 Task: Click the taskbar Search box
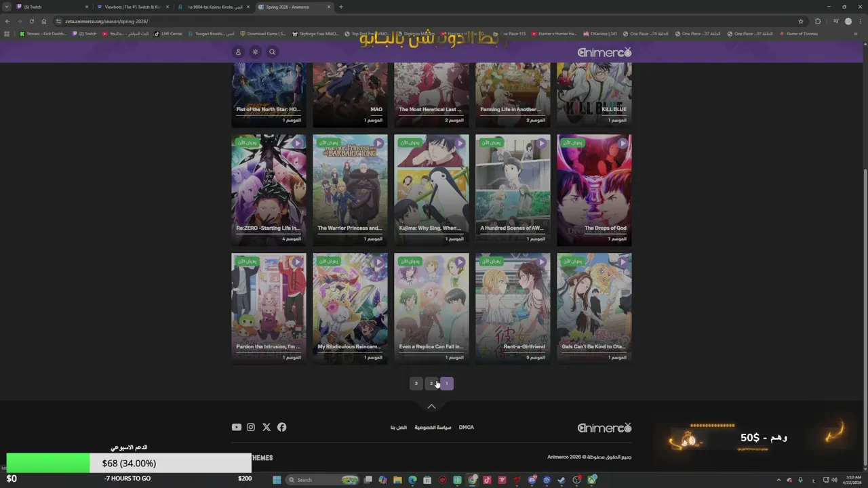pyautogui.click(x=322, y=480)
